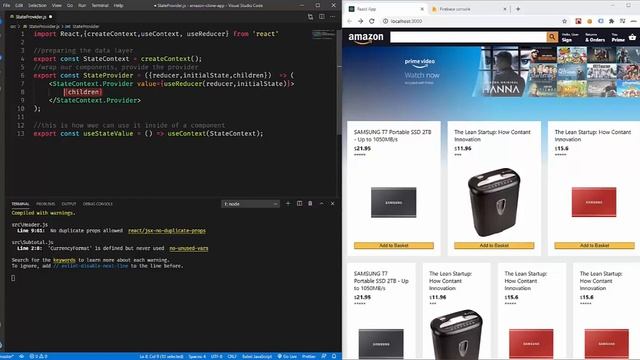Screen dimensions: 640x360
Task: Click the amazon search input box
Action: point(468,37)
